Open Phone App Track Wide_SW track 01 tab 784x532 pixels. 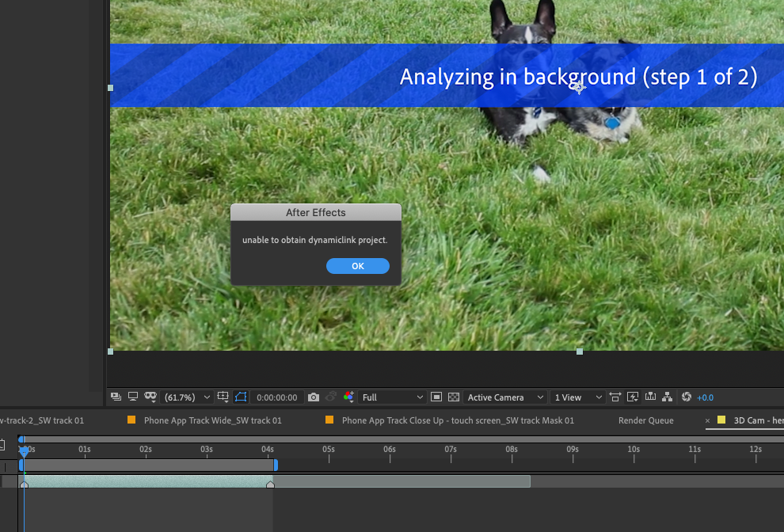[x=212, y=420]
